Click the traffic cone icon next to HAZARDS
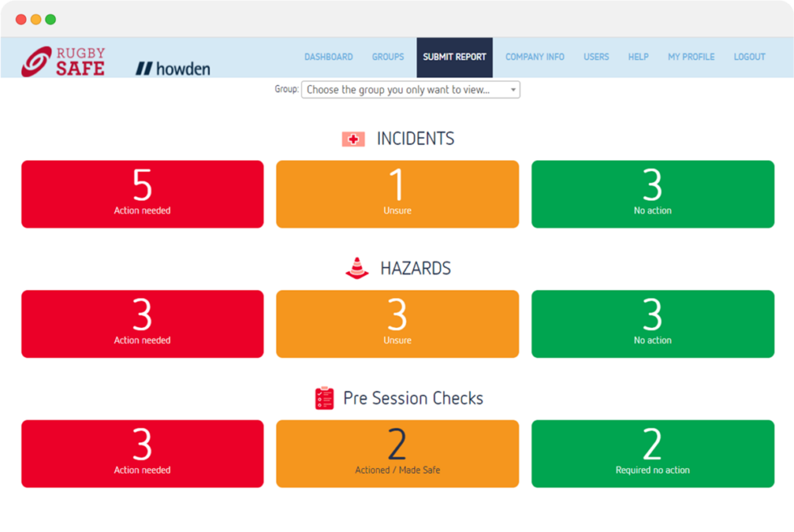Viewport: 794px width, 532px height. pyautogui.click(x=356, y=266)
